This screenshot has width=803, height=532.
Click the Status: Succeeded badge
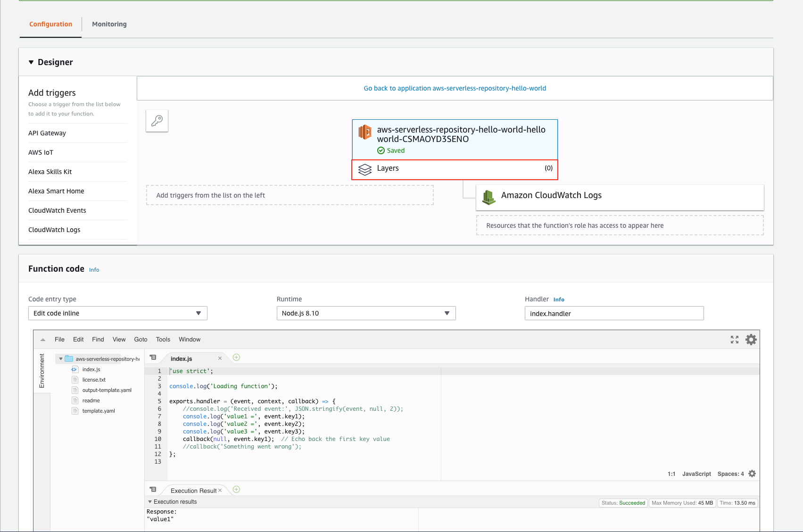pos(623,503)
